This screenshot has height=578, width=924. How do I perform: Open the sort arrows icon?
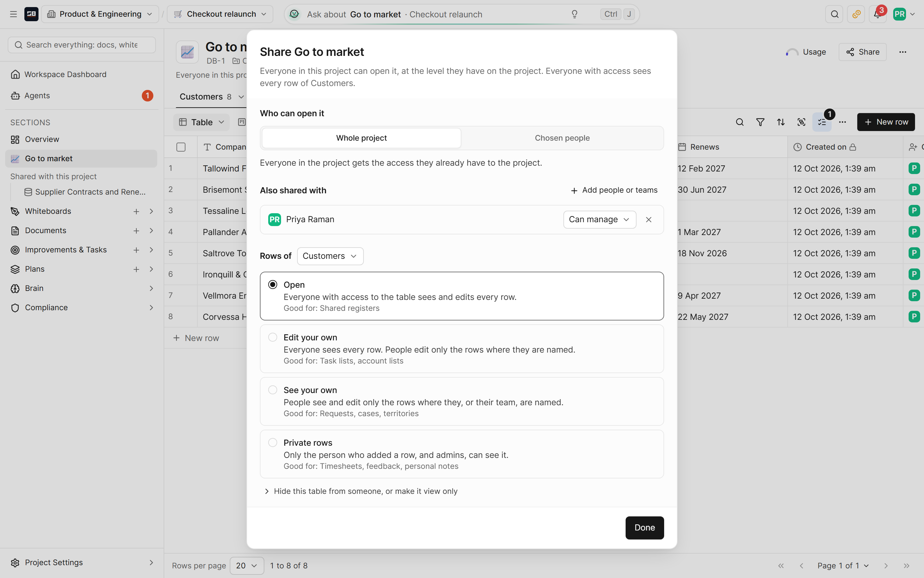click(x=781, y=122)
